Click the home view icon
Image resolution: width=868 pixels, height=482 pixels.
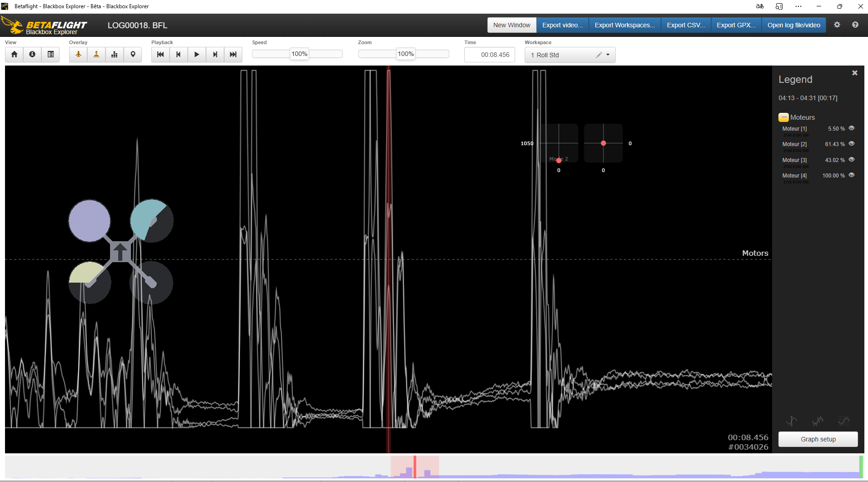pyautogui.click(x=14, y=55)
